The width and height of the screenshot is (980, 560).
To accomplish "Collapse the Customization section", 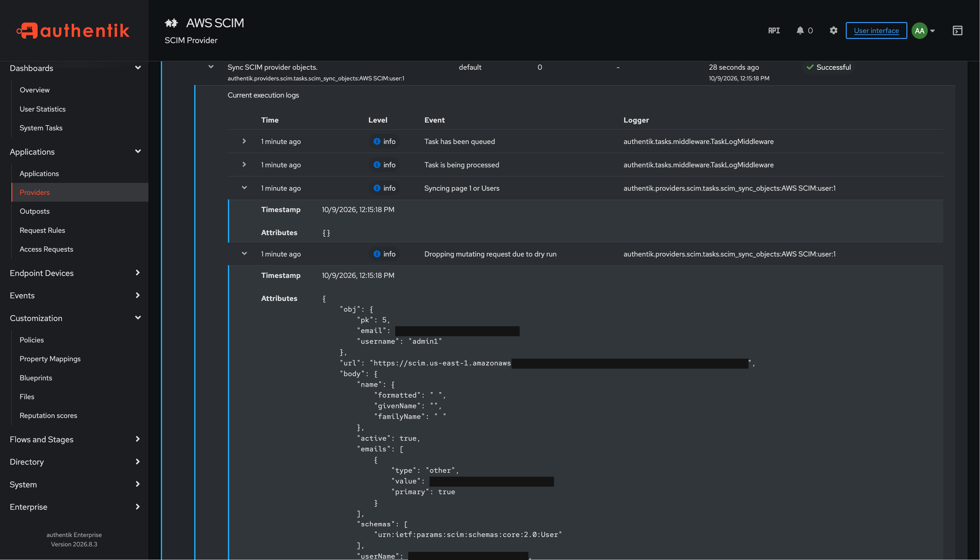I will tap(138, 318).
